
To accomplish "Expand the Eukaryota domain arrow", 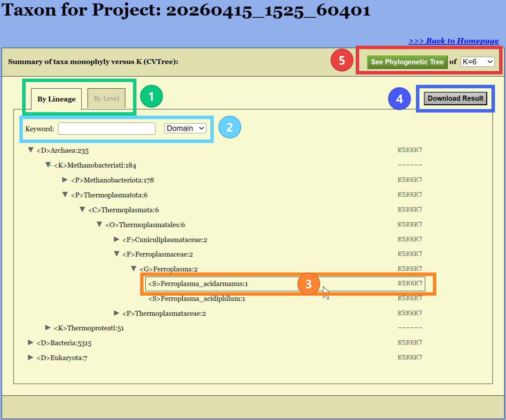I will 30,357.
